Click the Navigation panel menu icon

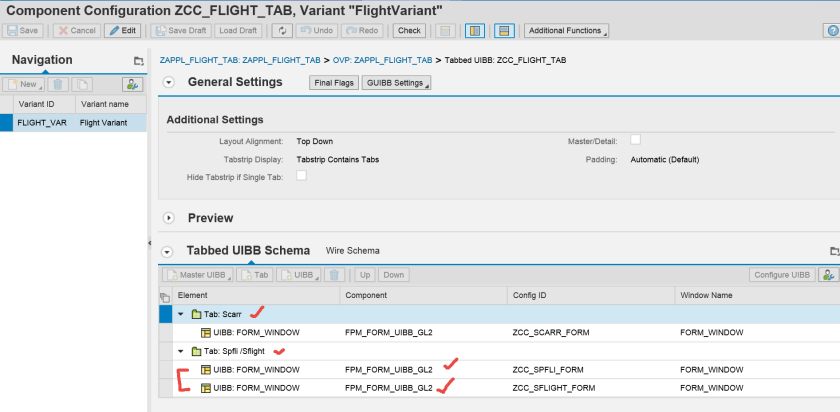[x=139, y=61]
